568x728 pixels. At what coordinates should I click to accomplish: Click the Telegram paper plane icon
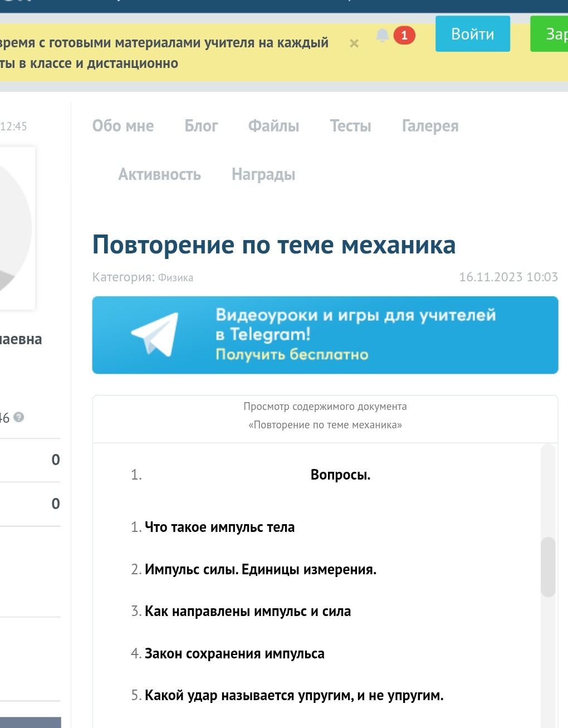click(155, 334)
